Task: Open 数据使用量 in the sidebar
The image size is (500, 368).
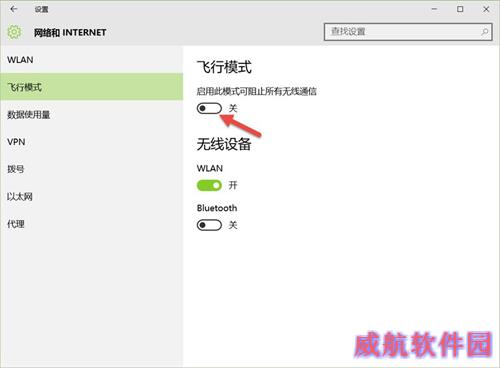Action: (92, 115)
